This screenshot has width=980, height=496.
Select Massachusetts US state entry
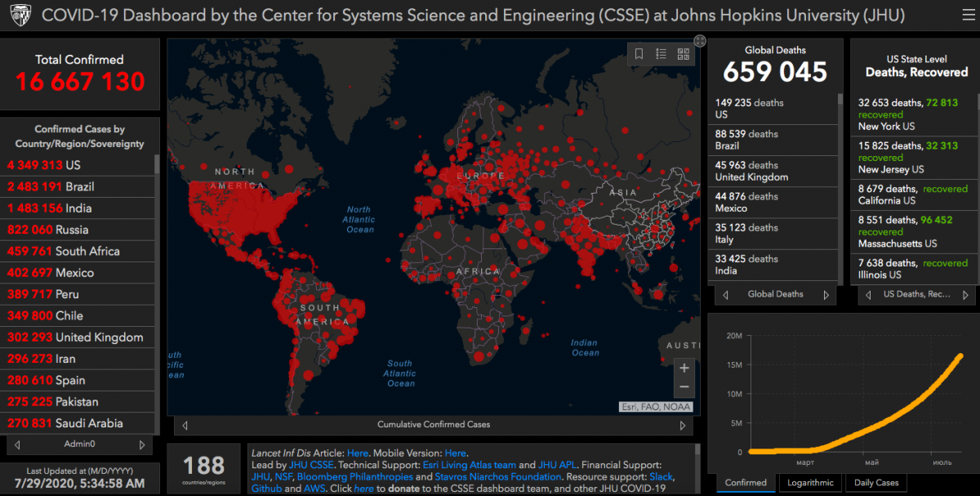pos(915,231)
